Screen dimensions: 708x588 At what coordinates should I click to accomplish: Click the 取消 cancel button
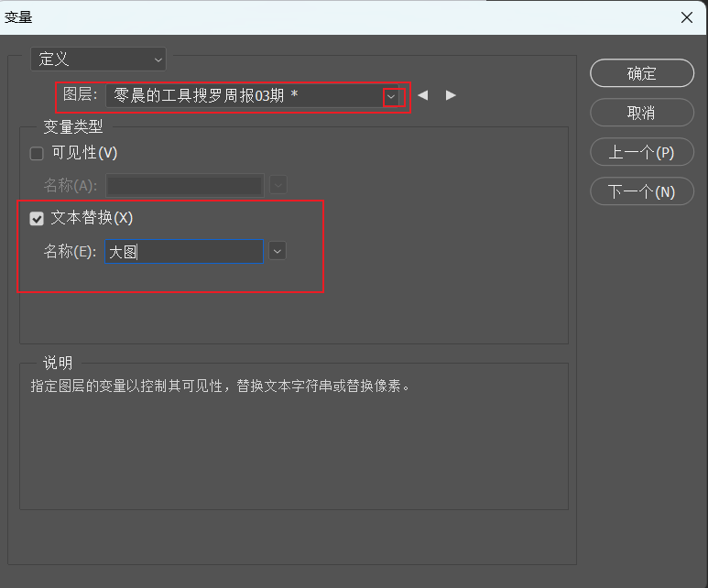click(x=642, y=113)
